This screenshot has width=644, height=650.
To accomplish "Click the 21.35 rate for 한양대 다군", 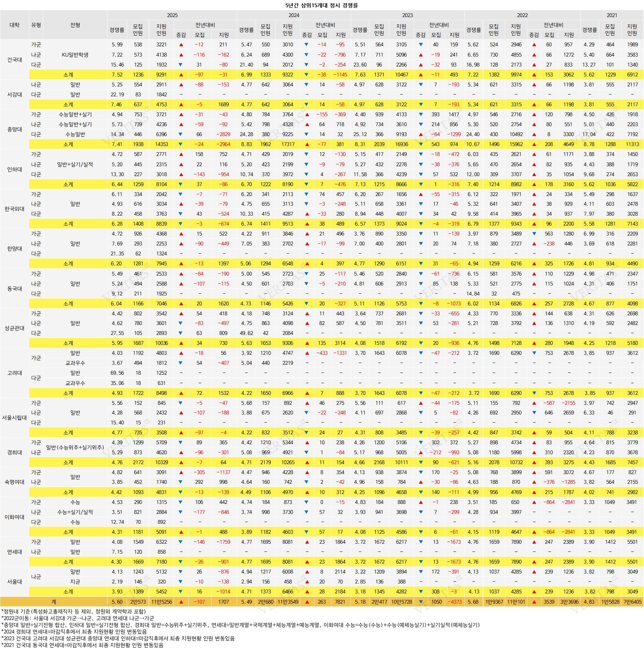I will click(117, 254).
